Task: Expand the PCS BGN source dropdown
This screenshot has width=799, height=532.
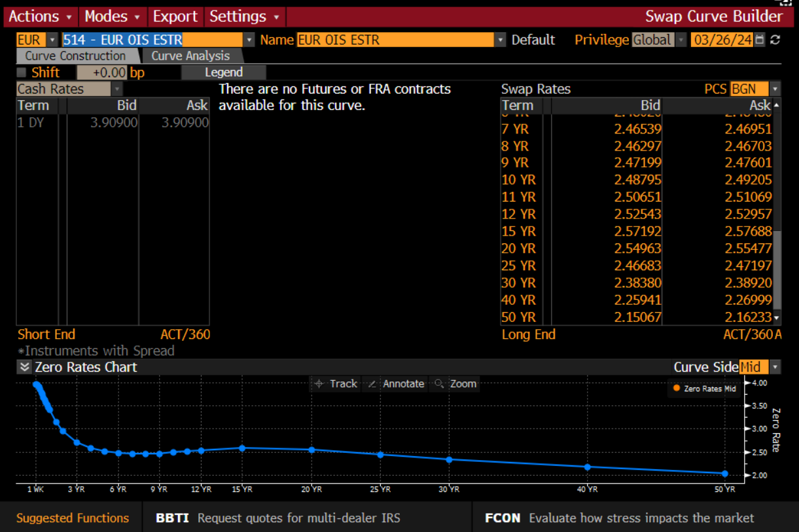Action: pyautogui.click(x=775, y=89)
